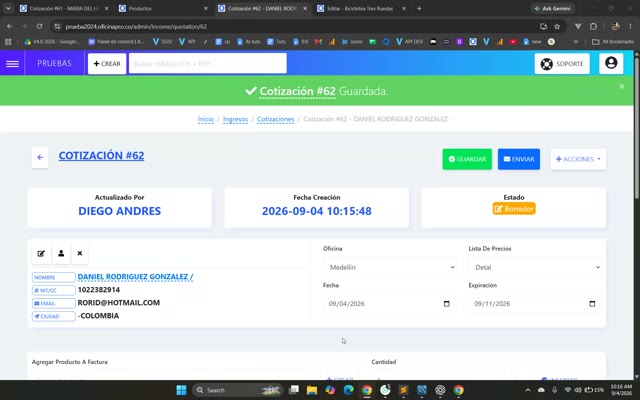Open calendar picker for Expiración
Image resolution: width=640 pixels, height=400 pixels.
click(x=592, y=304)
